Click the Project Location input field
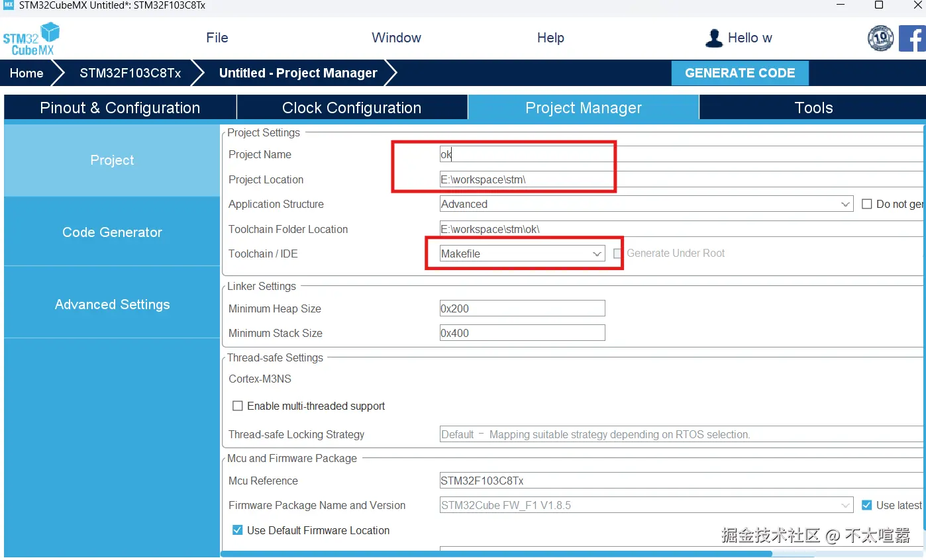This screenshot has height=560, width=926. coord(682,179)
